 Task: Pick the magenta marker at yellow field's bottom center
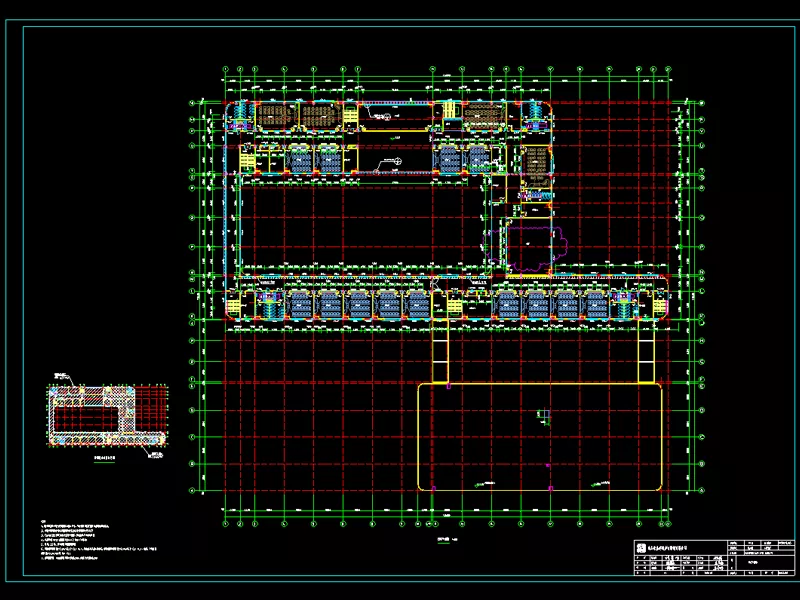click(549, 488)
